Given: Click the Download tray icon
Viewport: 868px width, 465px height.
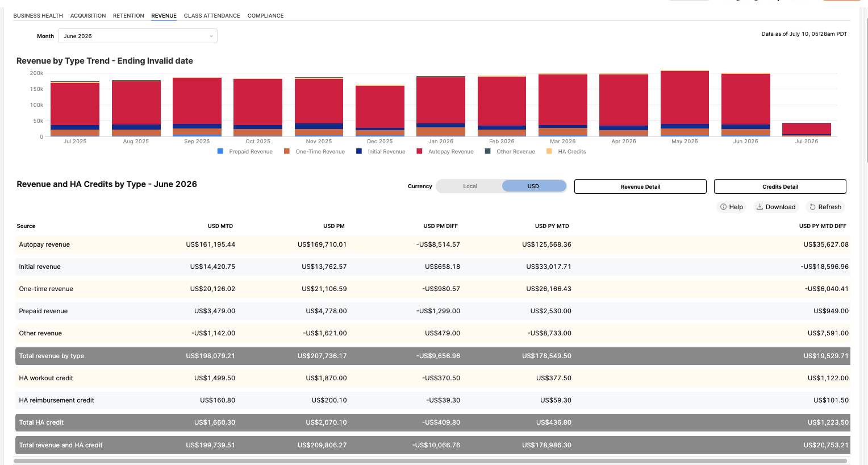Looking at the screenshot, I should coord(759,207).
